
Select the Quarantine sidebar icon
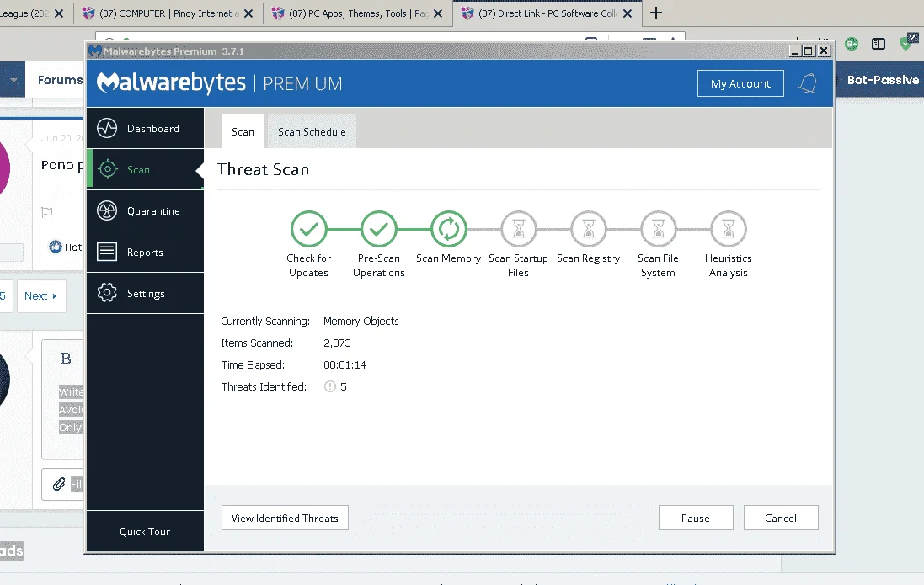pos(107,211)
